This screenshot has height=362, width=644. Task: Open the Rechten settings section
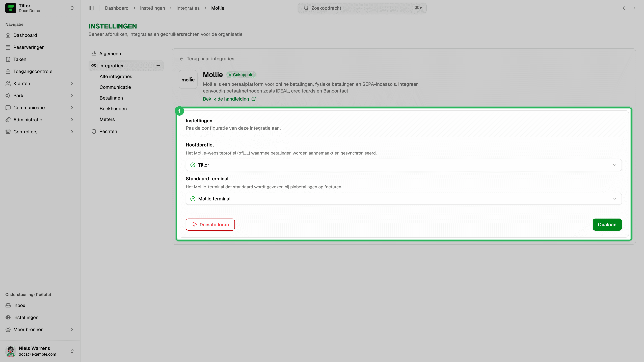point(126,131)
